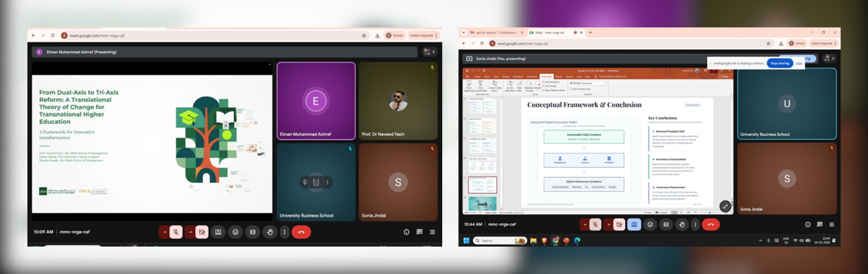Open chat panel in the 10:09 AM meeting
Viewport: 868px width, 274px height.
(419, 232)
